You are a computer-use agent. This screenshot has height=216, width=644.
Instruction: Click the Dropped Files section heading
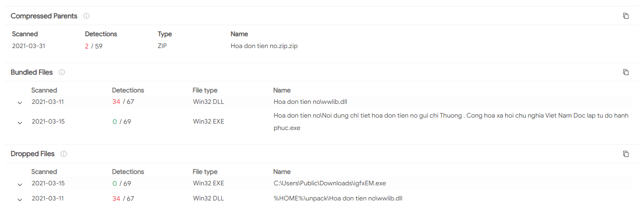click(33, 154)
